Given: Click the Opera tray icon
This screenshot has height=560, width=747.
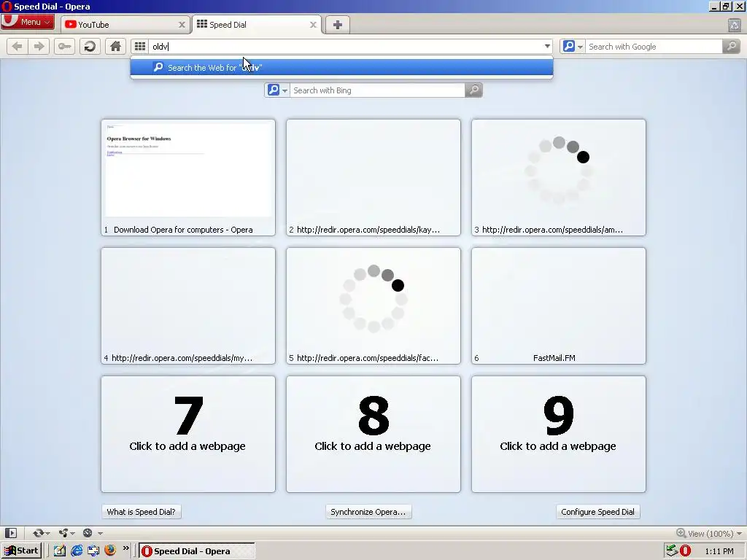Looking at the screenshot, I should [x=685, y=551].
